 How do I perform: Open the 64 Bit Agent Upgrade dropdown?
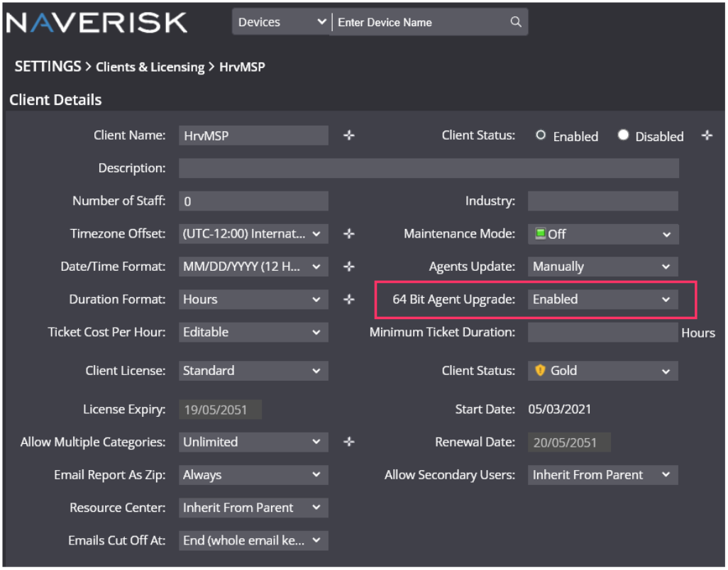click(x=602, y=300)
